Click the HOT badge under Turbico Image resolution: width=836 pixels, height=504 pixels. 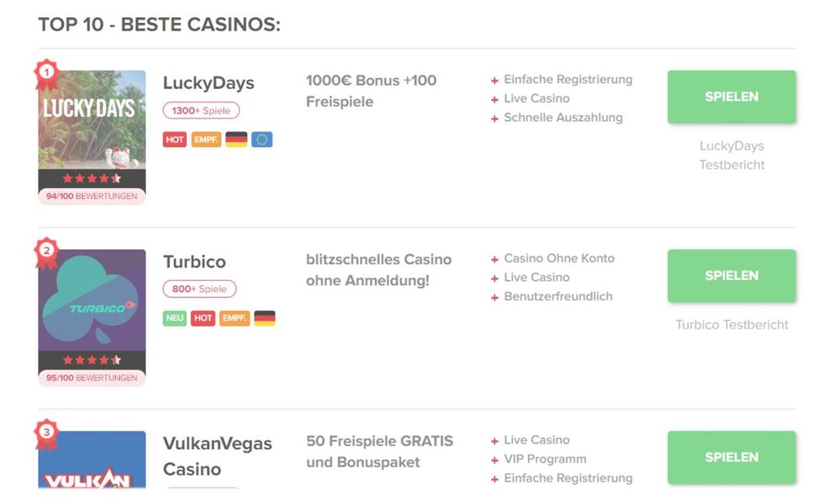pyautogui.click(x=203, y=318)
